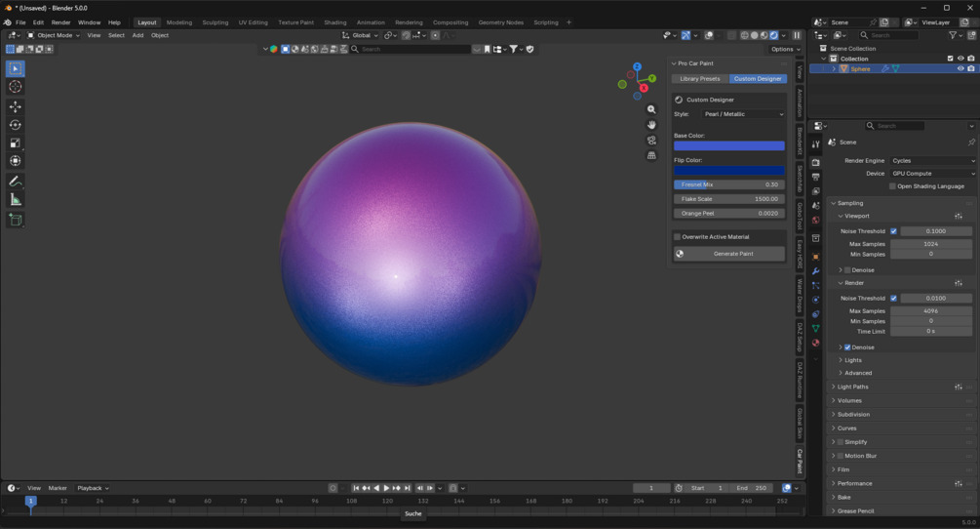Toggle Open Shading Language checkbox
The height and width of the screenshot is (529, 980).
[892, 186]
